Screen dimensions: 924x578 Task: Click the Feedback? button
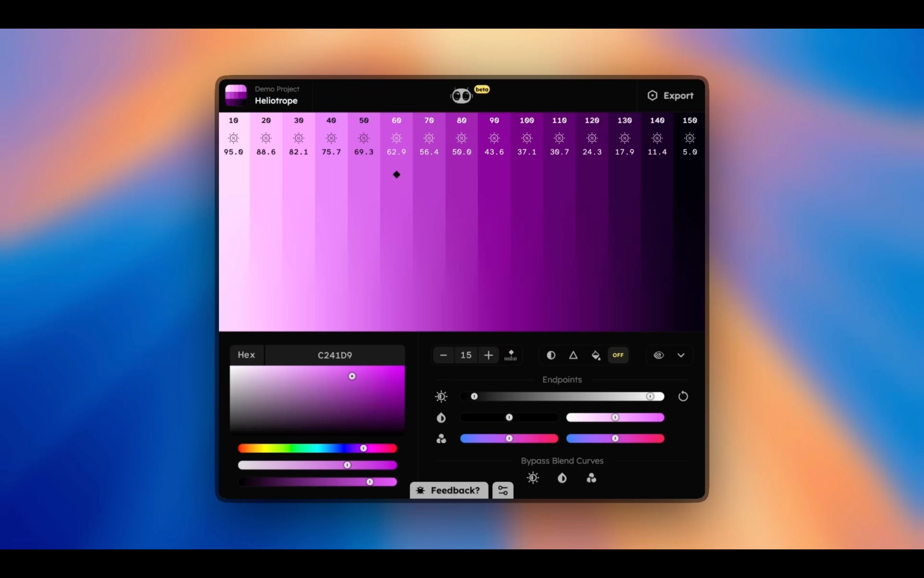[x=449, y=490]
